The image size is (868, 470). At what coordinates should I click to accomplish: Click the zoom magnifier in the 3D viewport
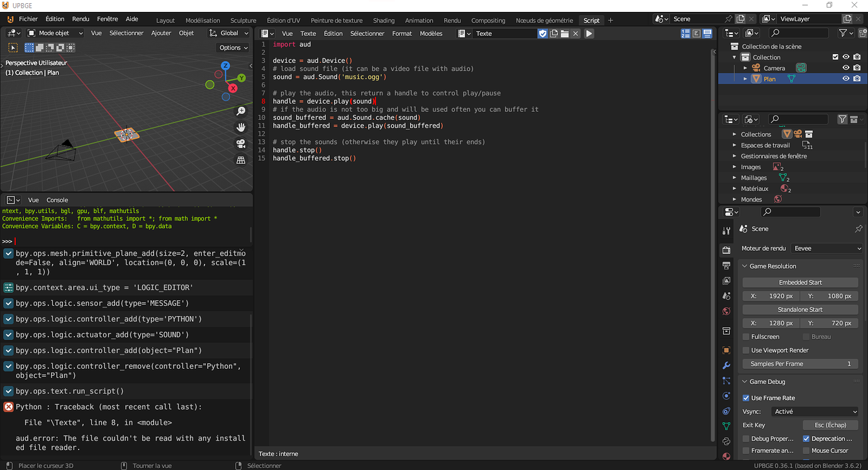pos(241,111)
